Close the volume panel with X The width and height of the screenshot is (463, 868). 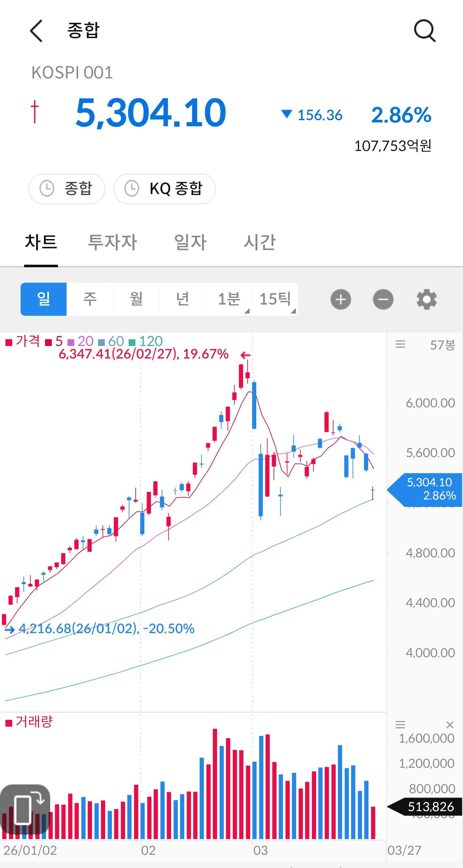449,725
